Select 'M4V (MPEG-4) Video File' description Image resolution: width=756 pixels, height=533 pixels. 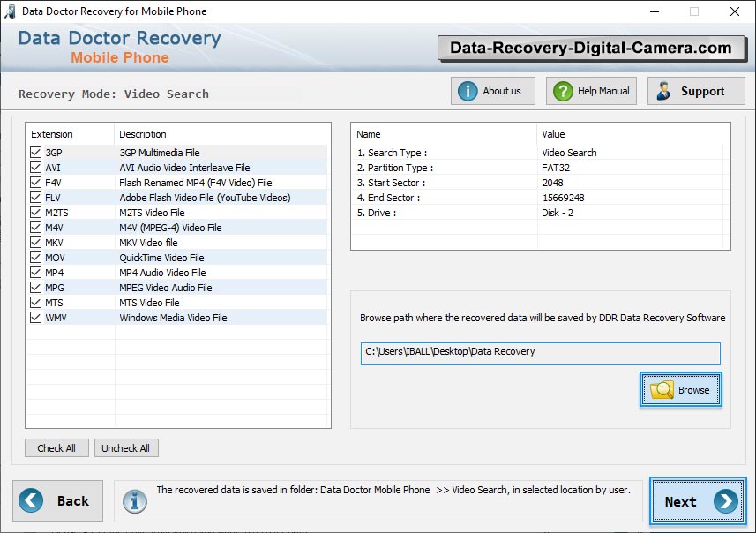coord(170,227)
